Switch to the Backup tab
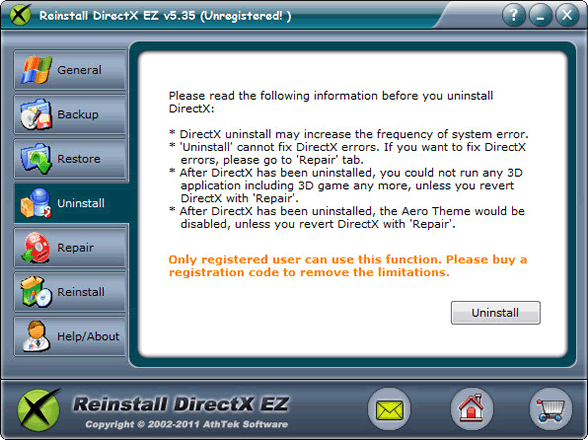The width and height of the screenshot is (588, 440). tap(70, 114)
